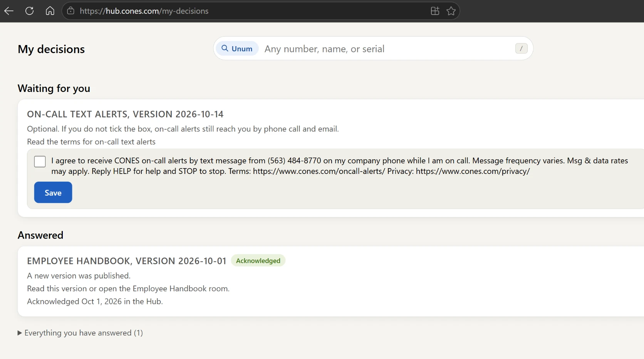Screen dimensions: 644x359
Task: Open 'Read the terms for on-call text alerts'
Action: click(x=91, y=142)
